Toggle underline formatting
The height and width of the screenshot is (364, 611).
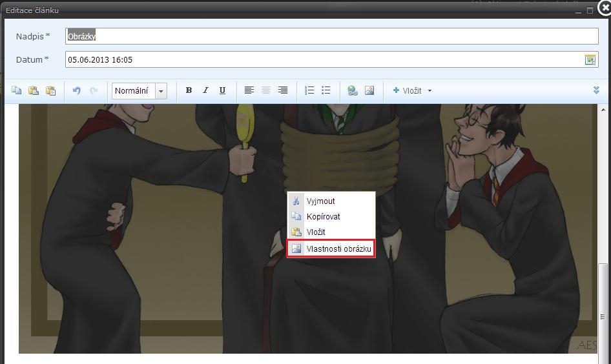tap(222, 91)
